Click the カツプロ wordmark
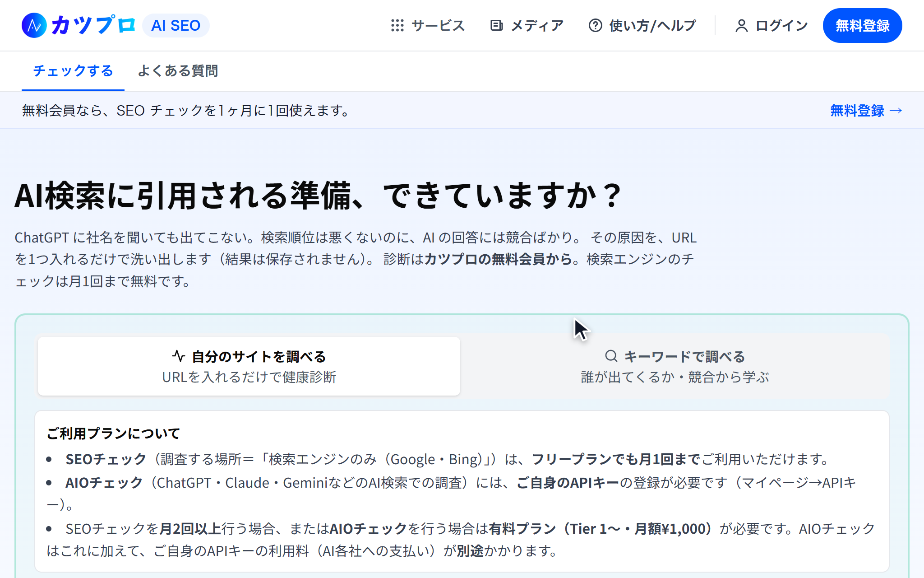924x578 pixels. coord(93,25)
